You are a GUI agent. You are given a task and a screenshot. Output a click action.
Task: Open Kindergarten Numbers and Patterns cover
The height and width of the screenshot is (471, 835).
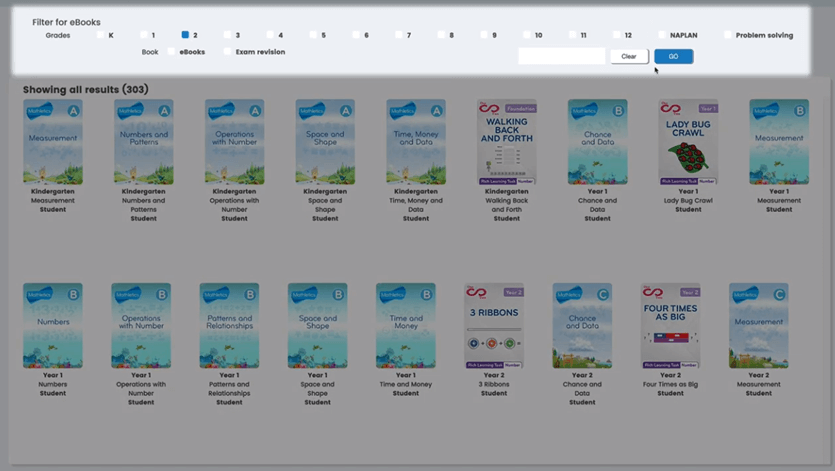coord(144,142)
